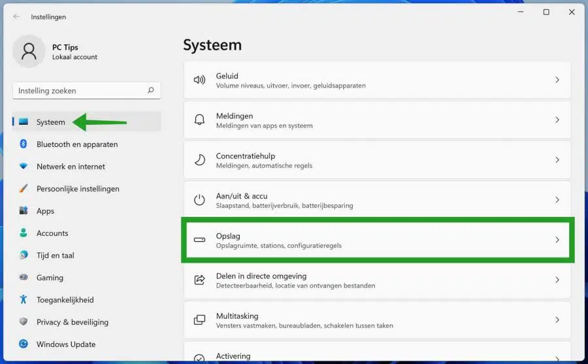The image size is (588, 364).
Task: Open the Geluid settings card
Action: [x=377, y=80]
